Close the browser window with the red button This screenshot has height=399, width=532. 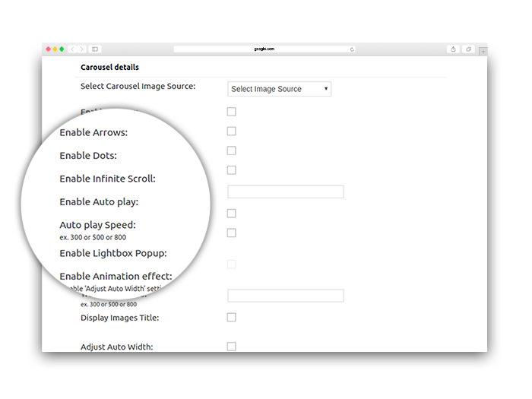48,49
